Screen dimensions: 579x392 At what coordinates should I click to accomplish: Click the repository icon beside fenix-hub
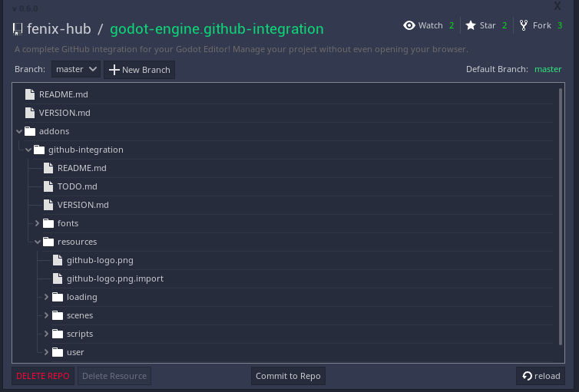click(x=18, y=29)
